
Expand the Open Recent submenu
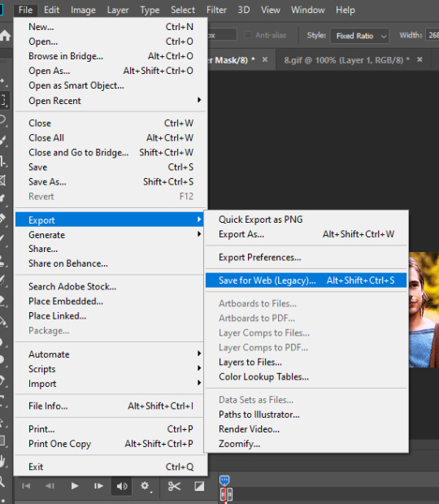(111, 101)
